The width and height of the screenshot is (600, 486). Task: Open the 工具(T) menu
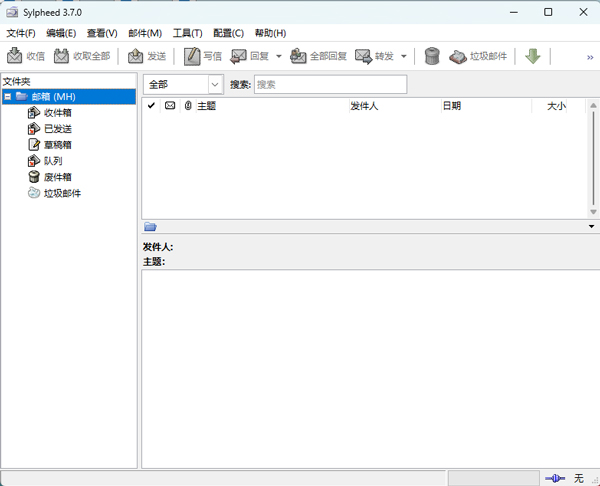[x=188, y=33]
